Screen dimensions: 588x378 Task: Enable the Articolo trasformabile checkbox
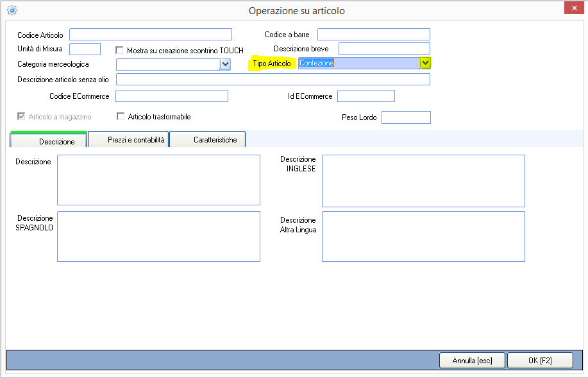pos(121,116)
